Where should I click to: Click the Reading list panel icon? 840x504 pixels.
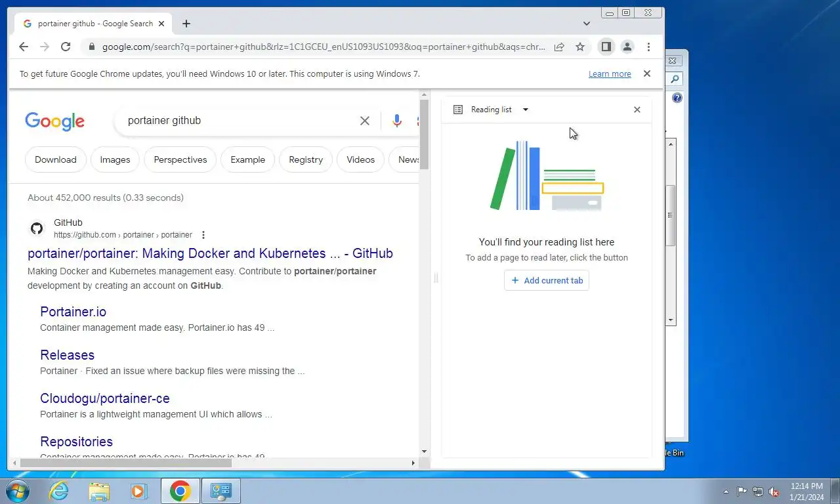[458, 110]
